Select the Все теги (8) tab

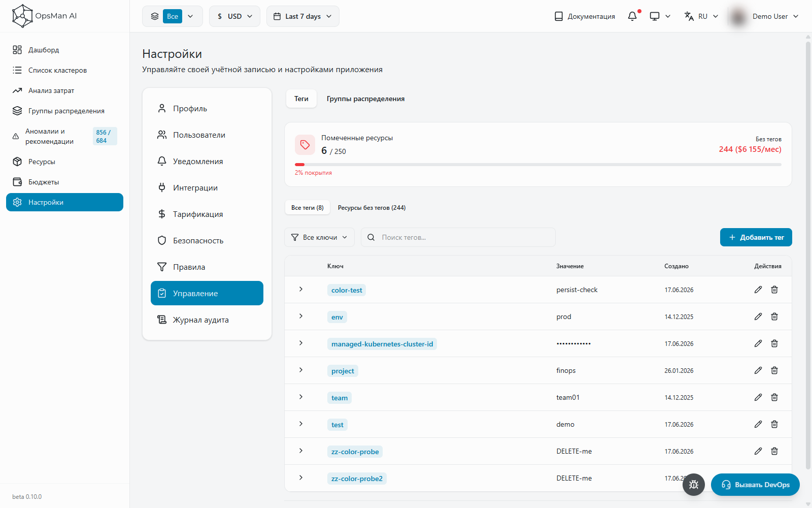click(308, 207)
